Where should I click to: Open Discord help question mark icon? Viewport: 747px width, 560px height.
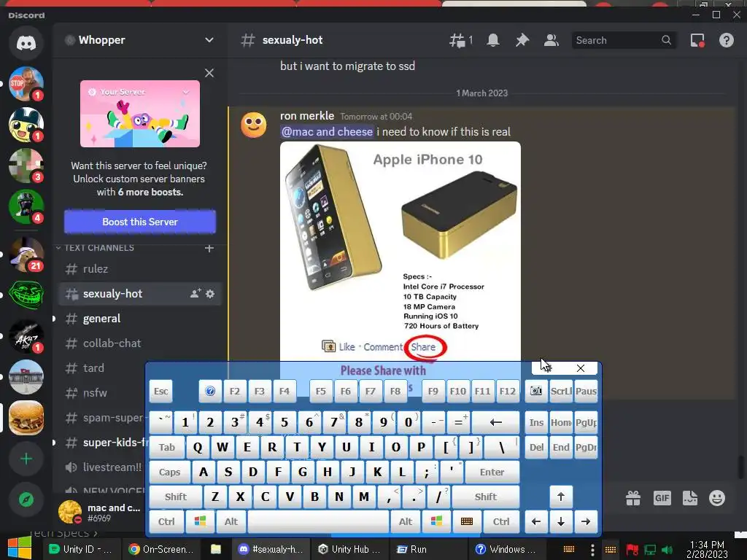727,41
